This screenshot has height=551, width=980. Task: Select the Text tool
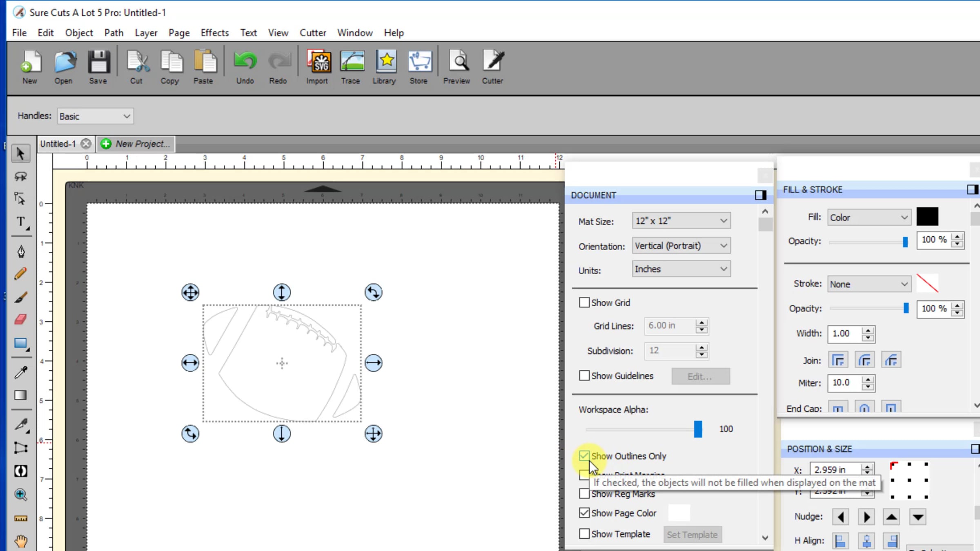pyautogui.click(x=20, y=222)
